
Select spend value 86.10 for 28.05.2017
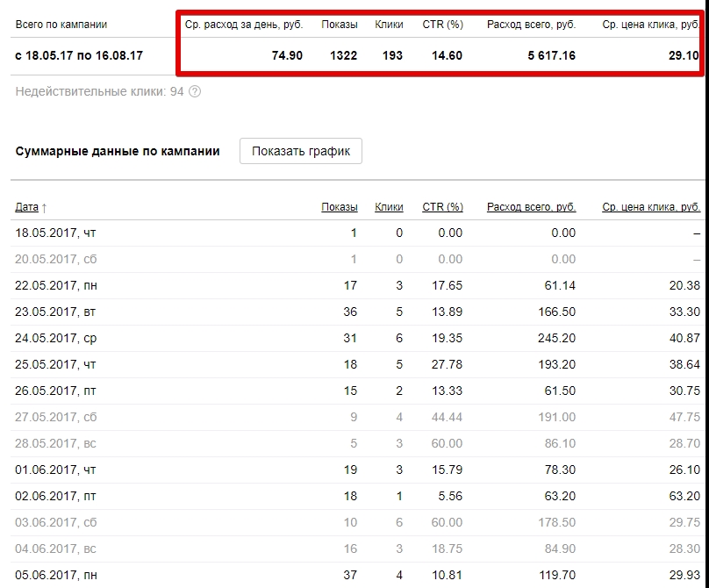point(560,443)
